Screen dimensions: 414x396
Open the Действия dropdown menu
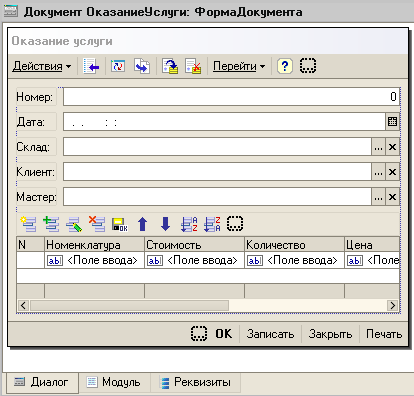click(42, 66)
